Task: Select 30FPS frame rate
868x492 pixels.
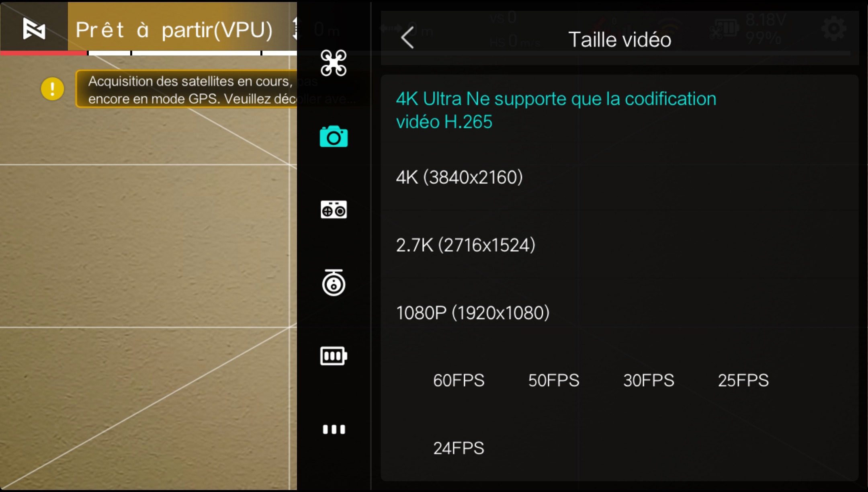Action: point(649,380)
